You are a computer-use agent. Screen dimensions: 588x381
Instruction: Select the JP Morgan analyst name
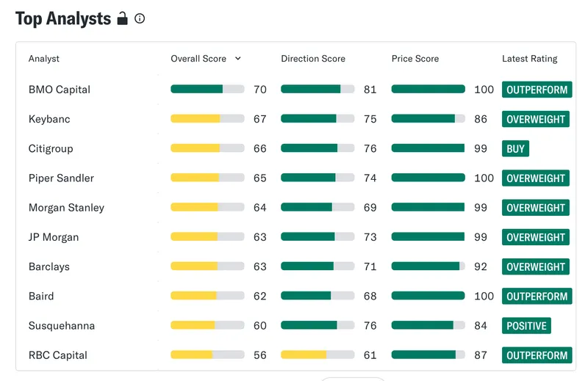[54, 237]
